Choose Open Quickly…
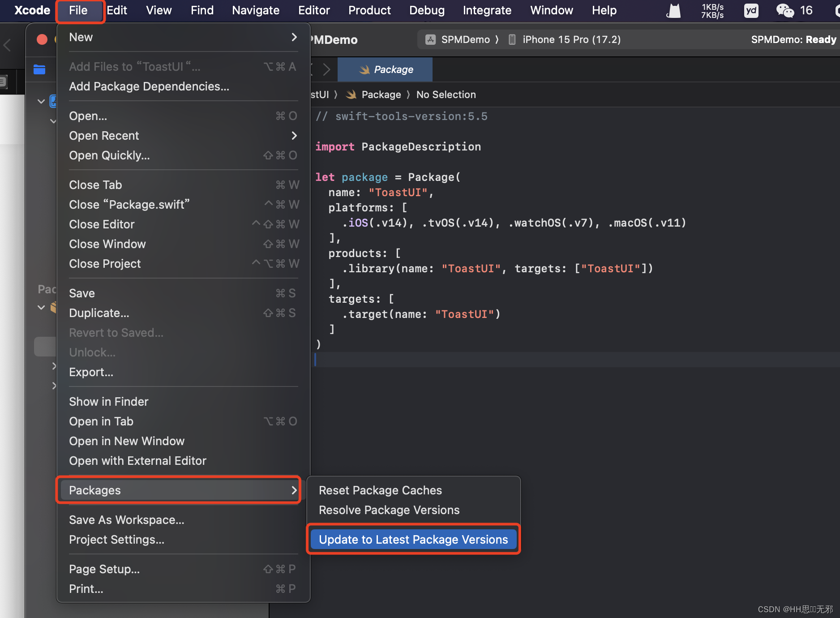840x618 pixels. 184,155
